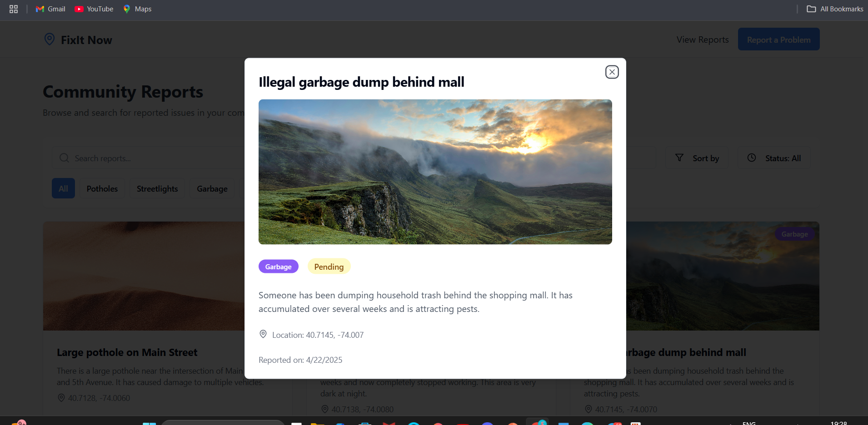Click Location: 40.7145, -74.007 text

[318, 335]
